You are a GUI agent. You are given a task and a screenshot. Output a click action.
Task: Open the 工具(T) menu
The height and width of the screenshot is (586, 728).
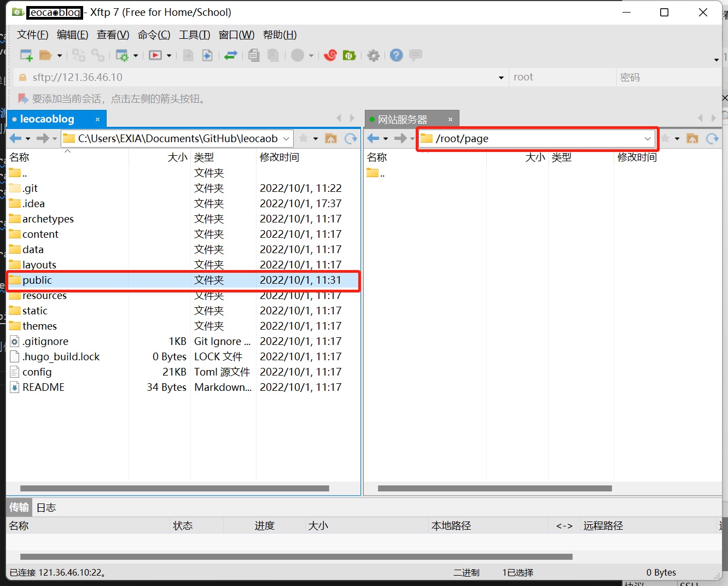click(x=195, y=35)
